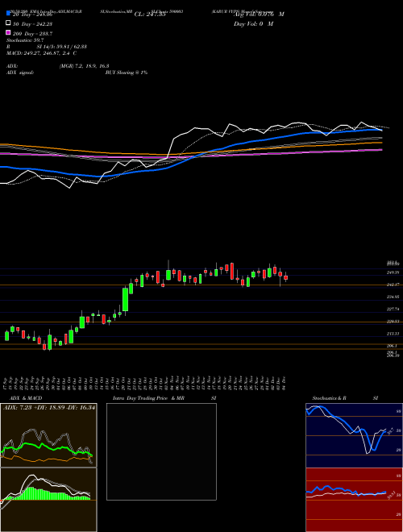Click the blue 20 Day legend swatch
Screen dimensions: 403x532
click(x=8, y=13)
